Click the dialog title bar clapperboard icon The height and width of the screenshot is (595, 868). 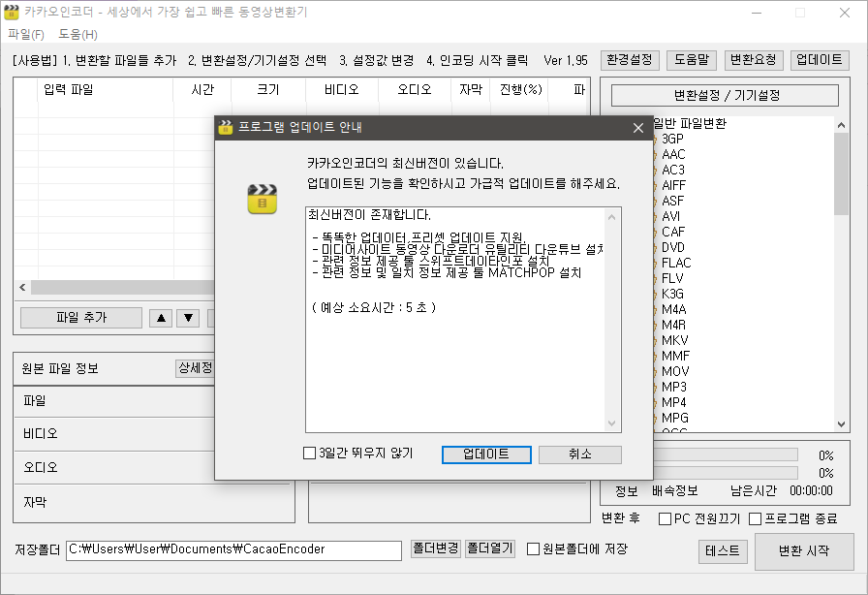[226, 127]
